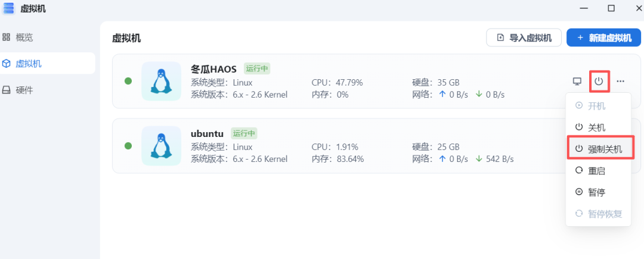
Task: Click the ubuntu virtual machine name
Action: [x=207, y=133]
